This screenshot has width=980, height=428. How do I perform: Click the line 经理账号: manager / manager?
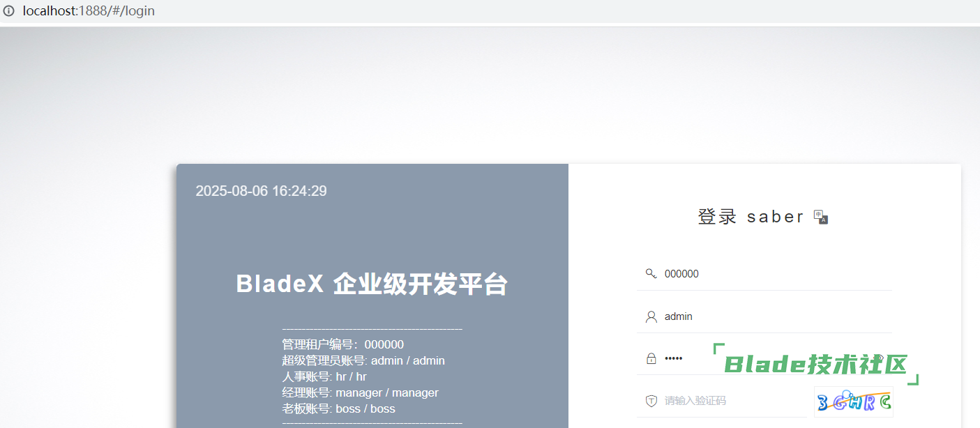361,392
